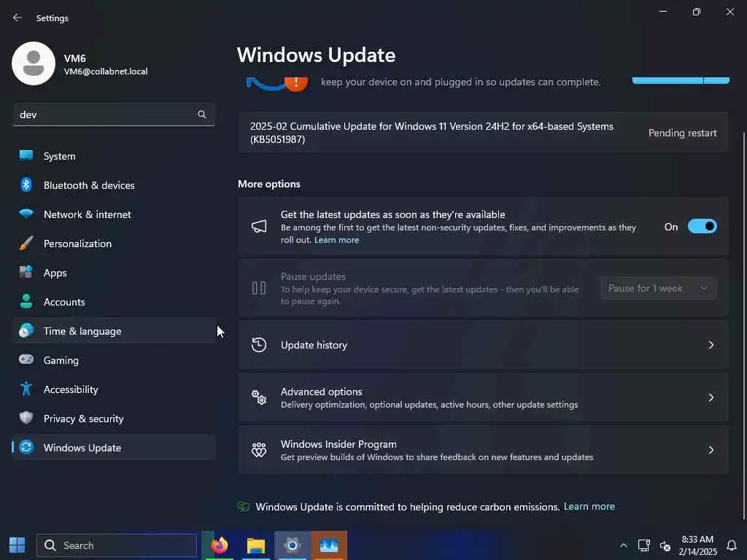Click the Pending restart status text
The height and width of the screenshot is (560, 747).
tap(682, 133)
